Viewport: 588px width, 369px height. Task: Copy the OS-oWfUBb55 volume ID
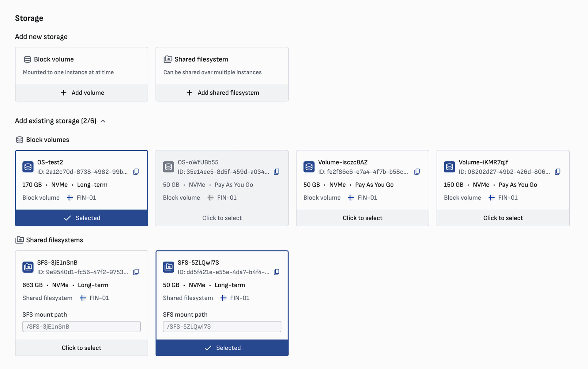coord(277,171)
